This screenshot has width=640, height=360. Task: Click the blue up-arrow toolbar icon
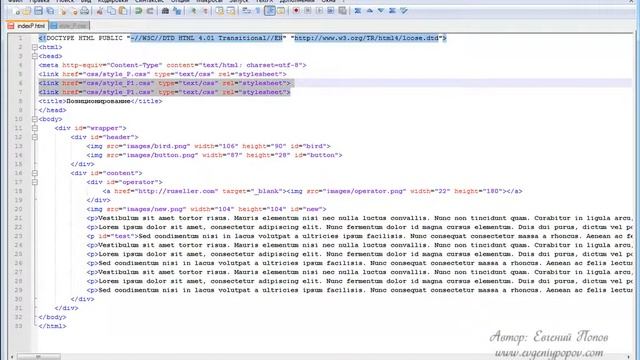click(369, 11)
